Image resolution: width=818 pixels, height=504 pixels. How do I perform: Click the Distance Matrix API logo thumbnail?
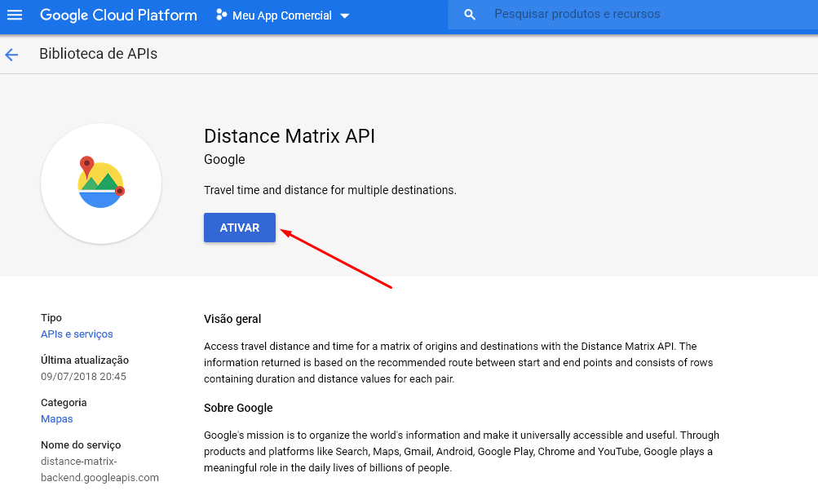coord(101,183)
